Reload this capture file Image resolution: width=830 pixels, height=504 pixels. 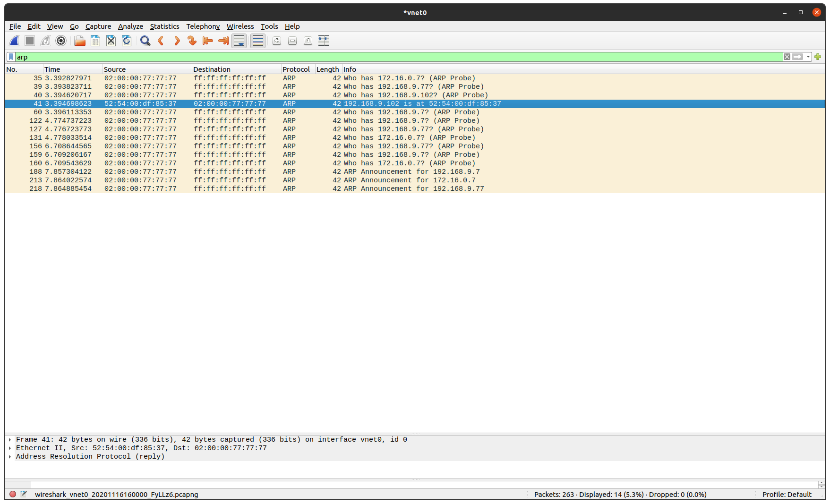tap(127, 41)
